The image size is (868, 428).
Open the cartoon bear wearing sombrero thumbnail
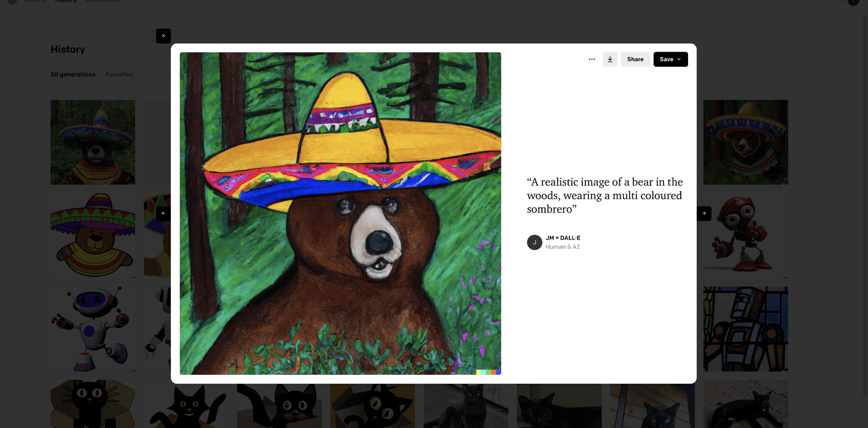click(93, 235)
